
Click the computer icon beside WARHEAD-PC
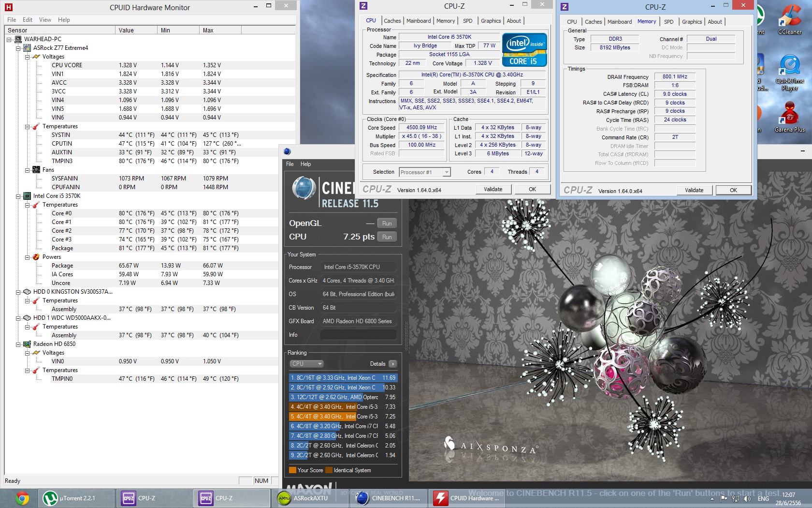18,39
